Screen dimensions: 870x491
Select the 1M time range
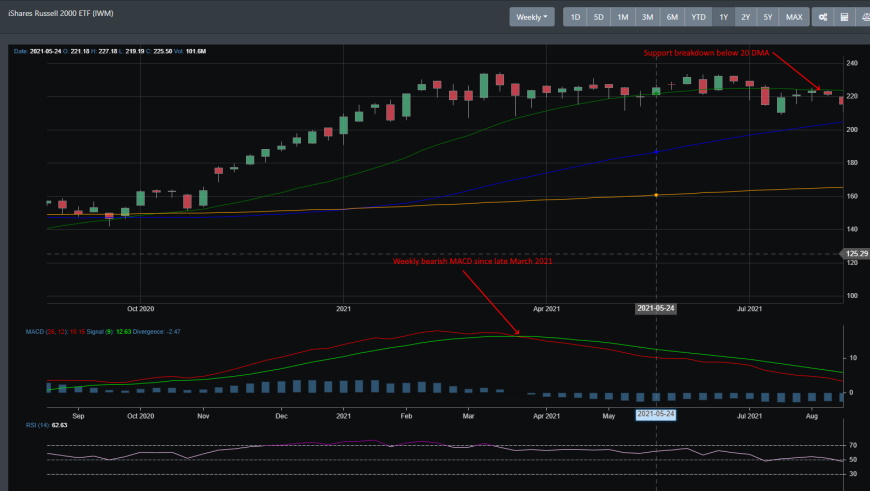click(x=623, y=17)
